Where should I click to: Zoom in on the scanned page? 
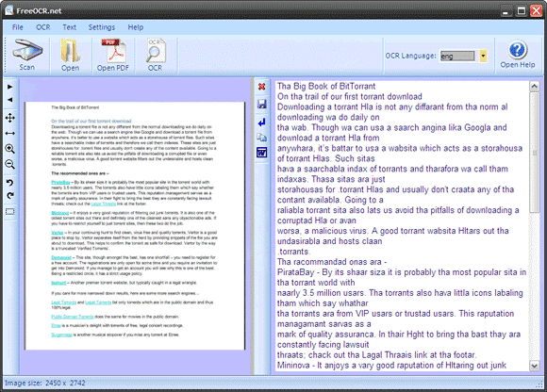[10, 149]
